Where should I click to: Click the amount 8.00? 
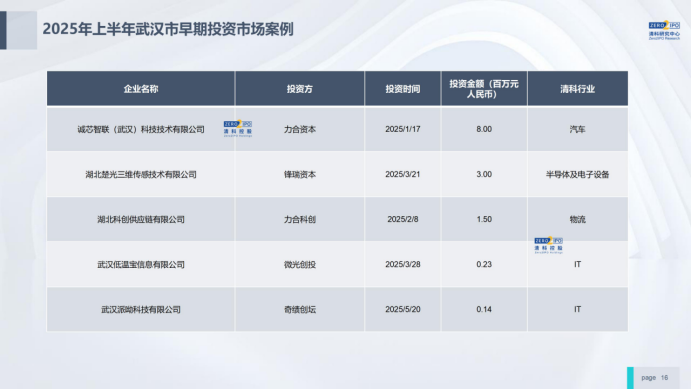(484, 129)
